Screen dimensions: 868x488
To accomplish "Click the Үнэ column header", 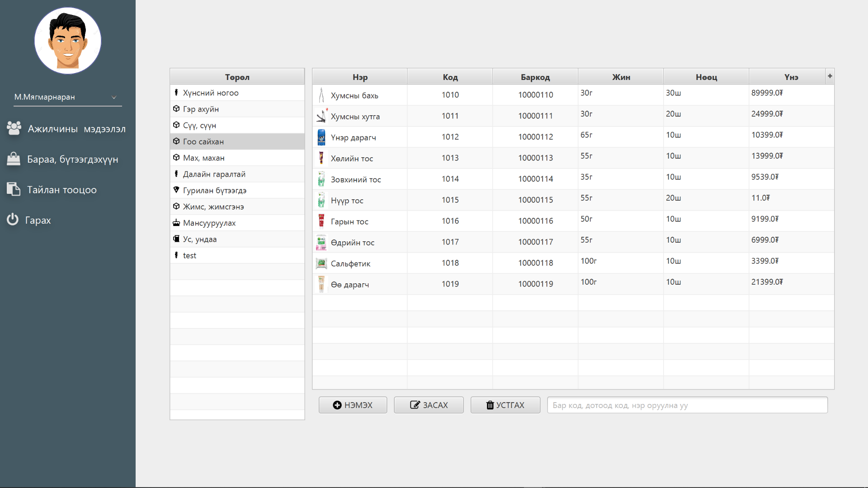I will click(791, 77).
